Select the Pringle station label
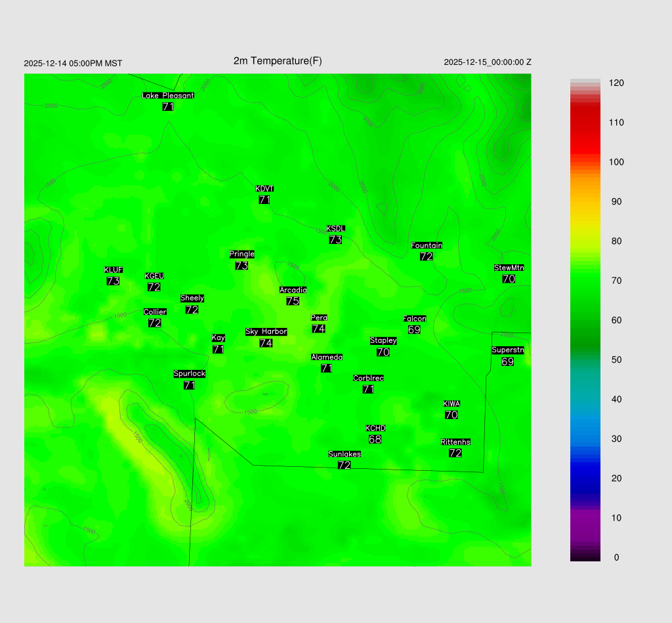This screenshot has height=623, width=672. tap(242, 254)
